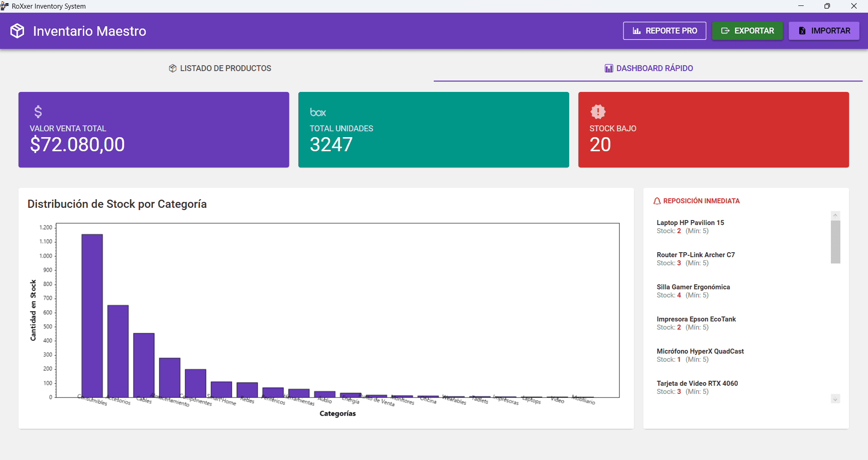Click the $72.080,00 total value
Image resolution: width=868 pixels, height=460 pixels.
click(77, 144)
